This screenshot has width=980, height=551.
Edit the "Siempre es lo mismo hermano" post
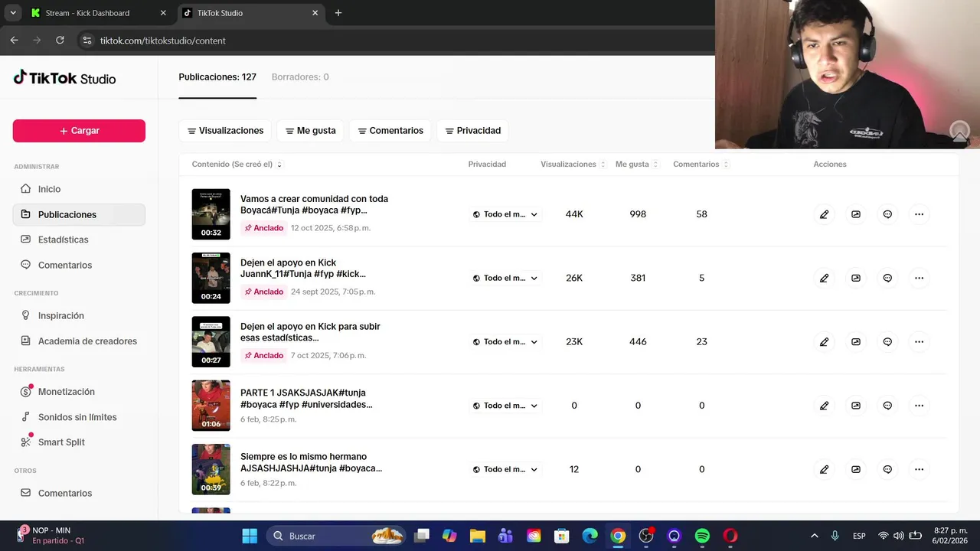[824, 469]
